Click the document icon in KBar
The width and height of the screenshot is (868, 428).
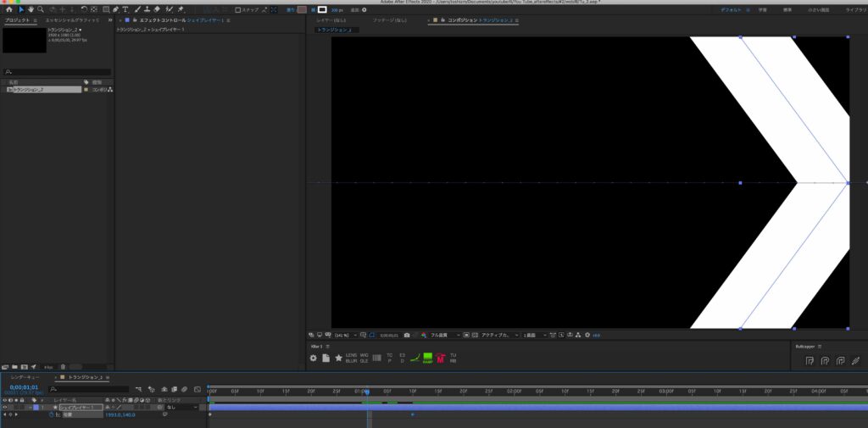coord(326,359)
